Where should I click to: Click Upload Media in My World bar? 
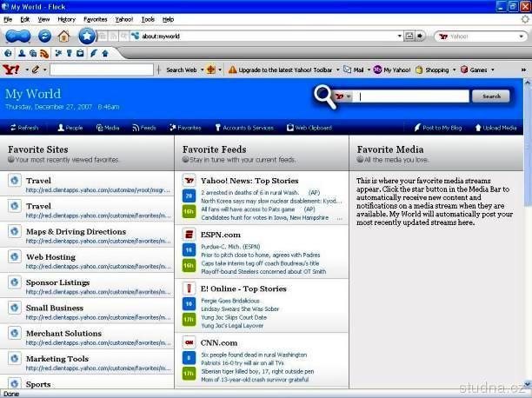[495, 128]
